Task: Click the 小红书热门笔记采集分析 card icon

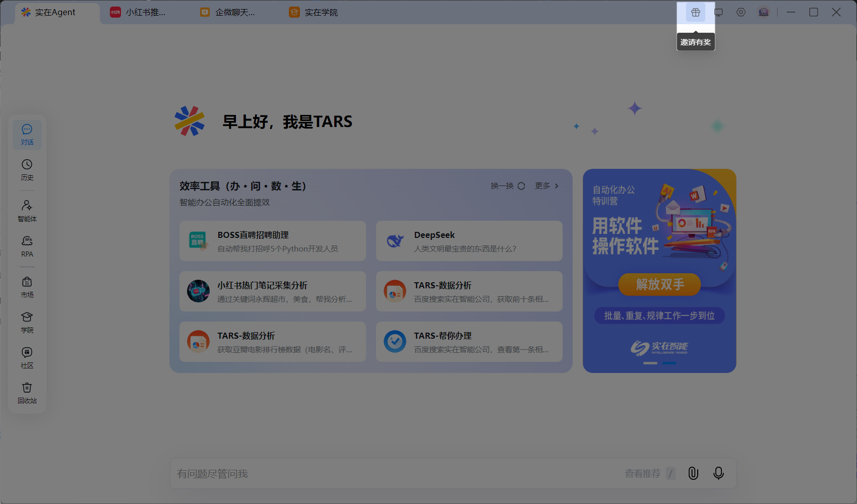Action: (198, 291)
